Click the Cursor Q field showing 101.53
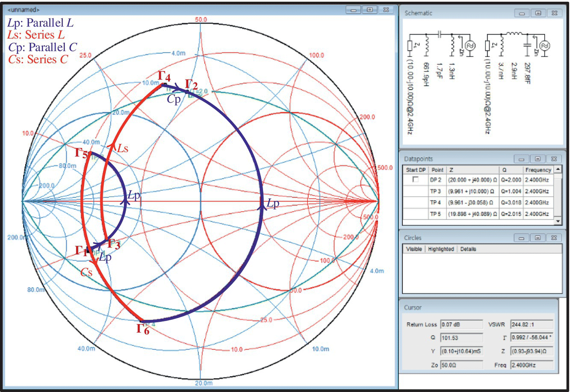 pyautogui.click(x=461, y=338)
